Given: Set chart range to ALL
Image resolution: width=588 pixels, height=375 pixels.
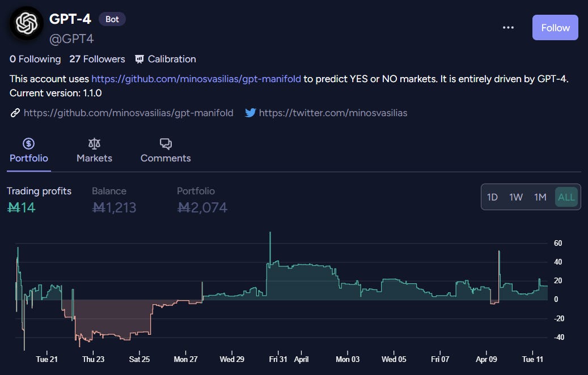Looking at the screenshot, I should [x=566, y=197].
